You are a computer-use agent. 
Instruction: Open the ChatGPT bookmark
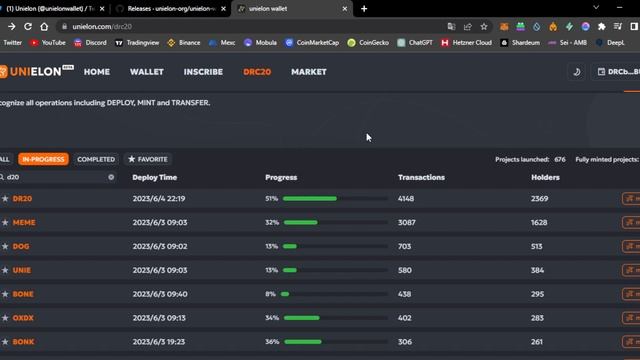415,42
